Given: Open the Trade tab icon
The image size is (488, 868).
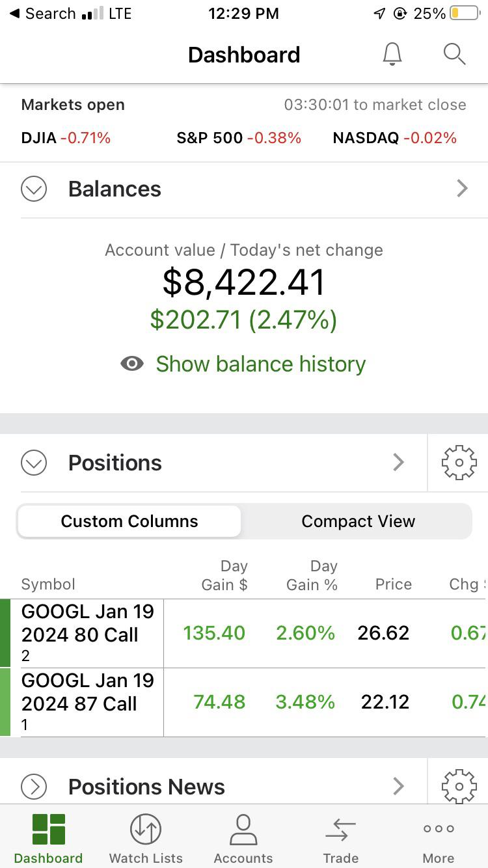Looking at the screenshot, I should 340,829.
